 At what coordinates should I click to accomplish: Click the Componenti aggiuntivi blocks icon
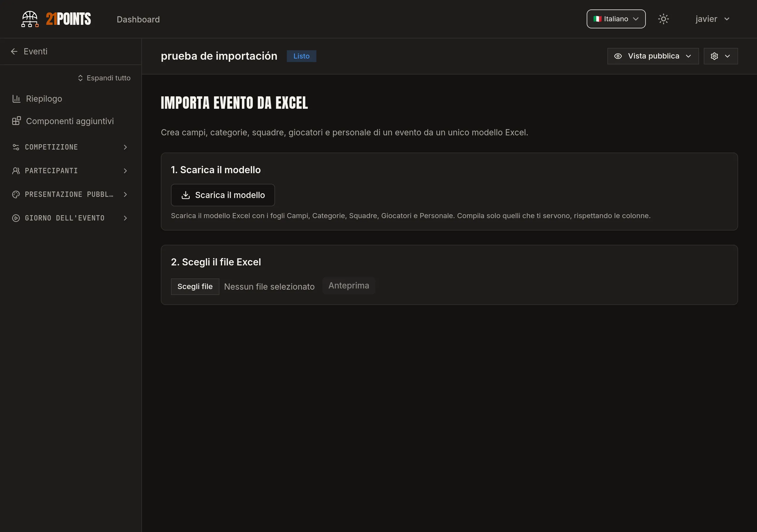click(x=16, y=121)
